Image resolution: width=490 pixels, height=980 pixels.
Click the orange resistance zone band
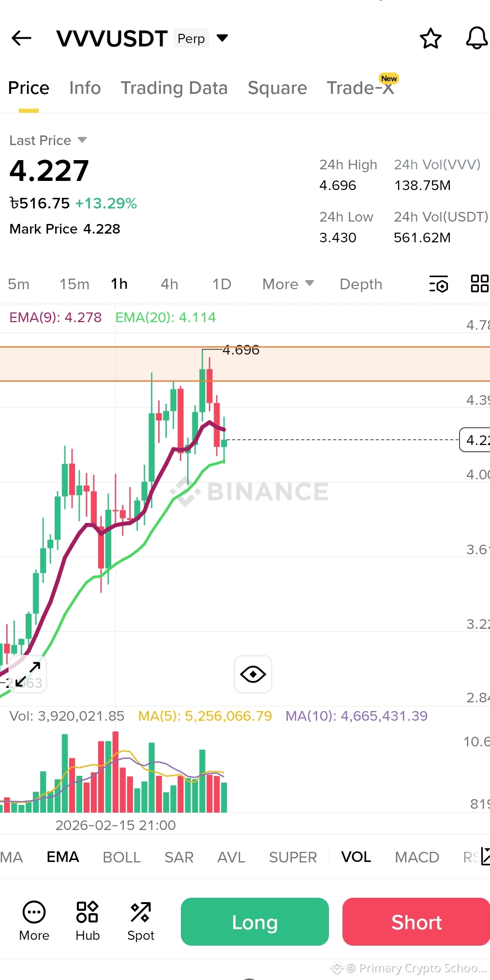245,364
